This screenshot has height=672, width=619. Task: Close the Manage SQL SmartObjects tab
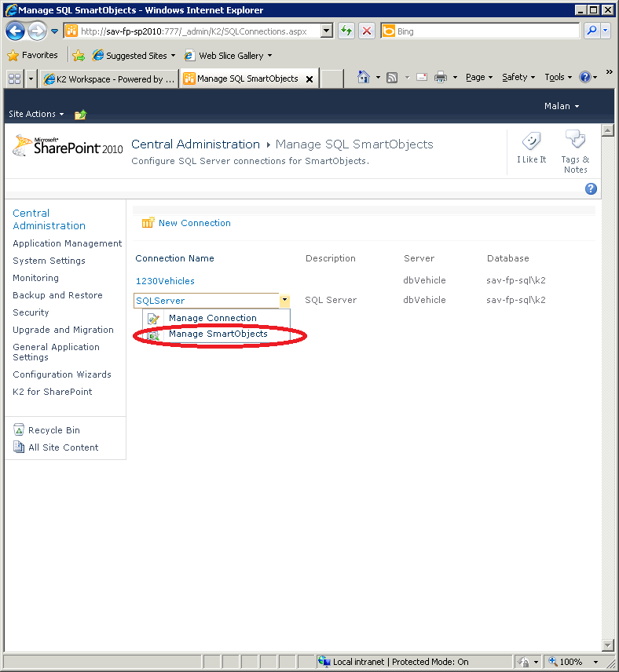(309, 79)
